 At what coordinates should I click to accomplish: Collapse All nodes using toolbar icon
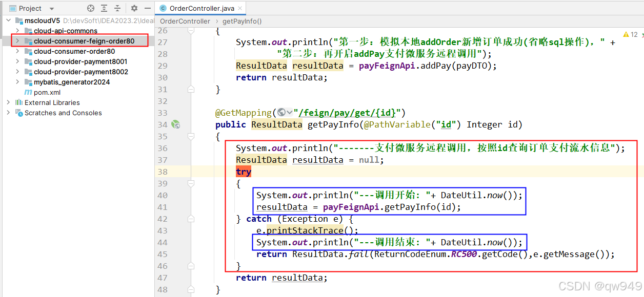(118, 8)
